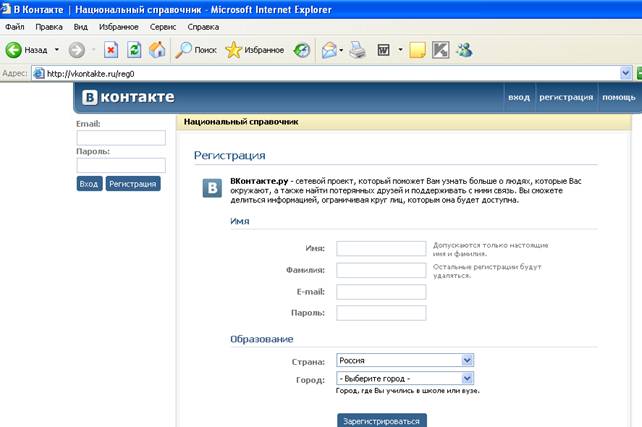Open Favorites (Избранное) star button
The height and width of the screenshot is (427, 642).
254,49
